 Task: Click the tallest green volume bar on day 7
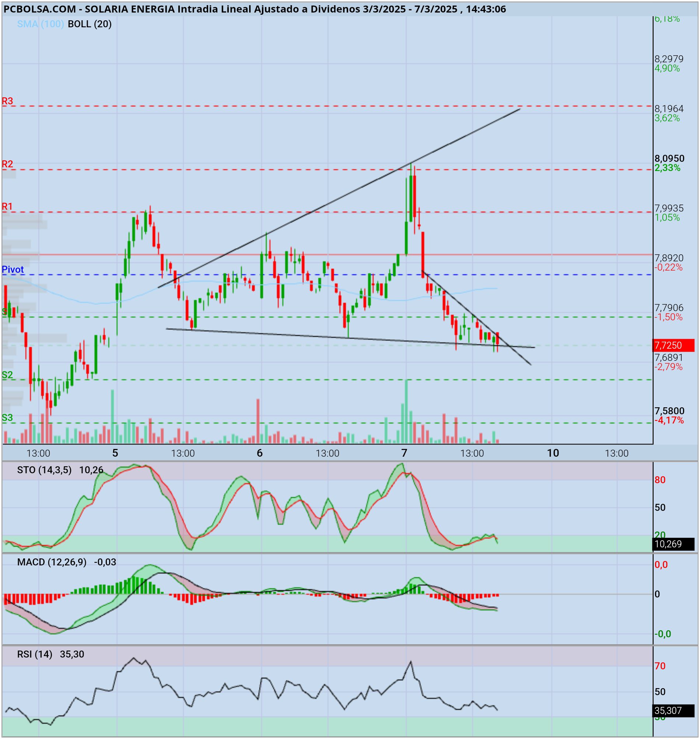406,412
